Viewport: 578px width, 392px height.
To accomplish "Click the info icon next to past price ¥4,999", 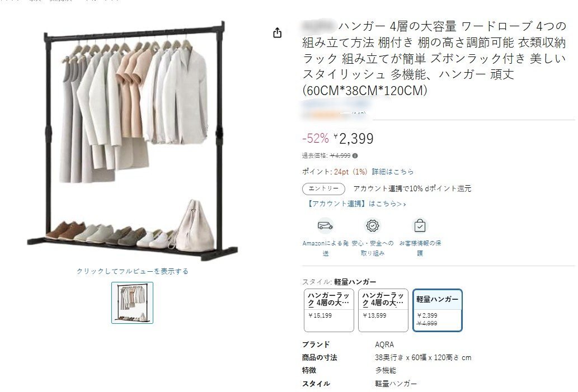I will (x=355, y=156).
